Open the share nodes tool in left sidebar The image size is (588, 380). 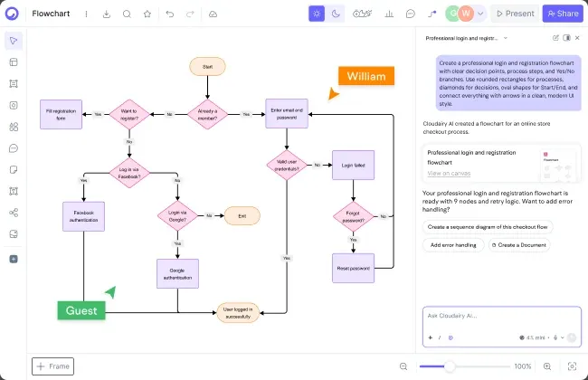(14, 213)
